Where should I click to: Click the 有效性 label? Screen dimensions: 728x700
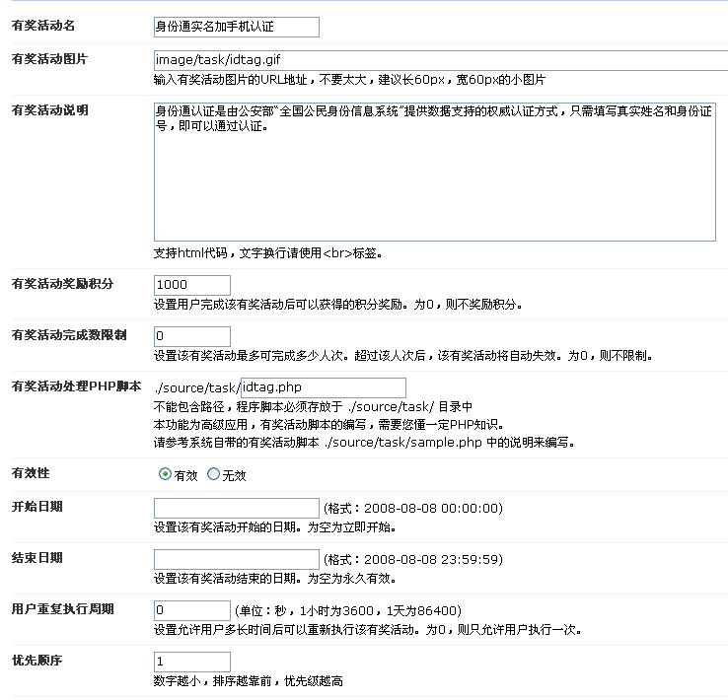coord(31,473)
